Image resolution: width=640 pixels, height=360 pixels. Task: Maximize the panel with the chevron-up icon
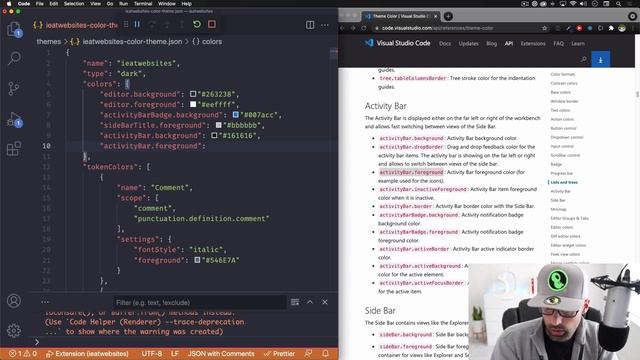[310, 302]
